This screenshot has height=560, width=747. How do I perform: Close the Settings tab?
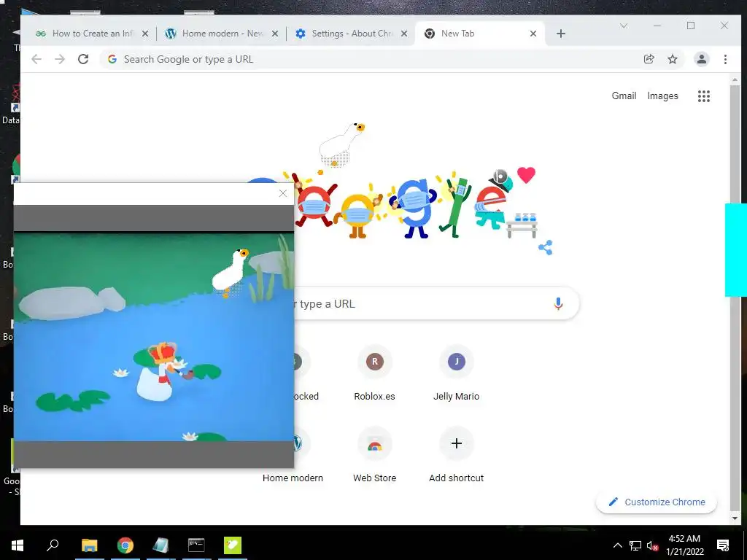pyautogui.click(x=404, y=34)
